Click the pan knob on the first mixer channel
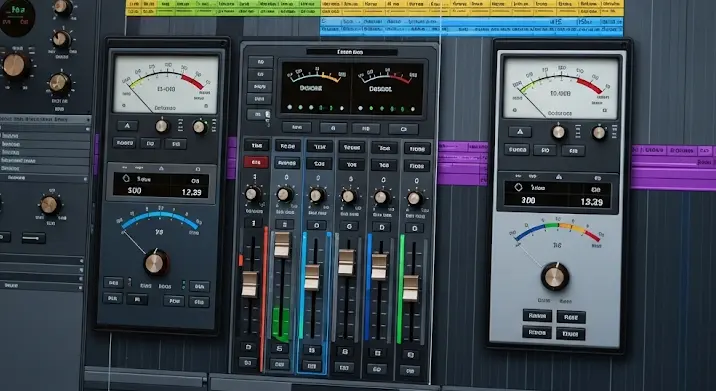716x391 pixels. pos(253,194)
